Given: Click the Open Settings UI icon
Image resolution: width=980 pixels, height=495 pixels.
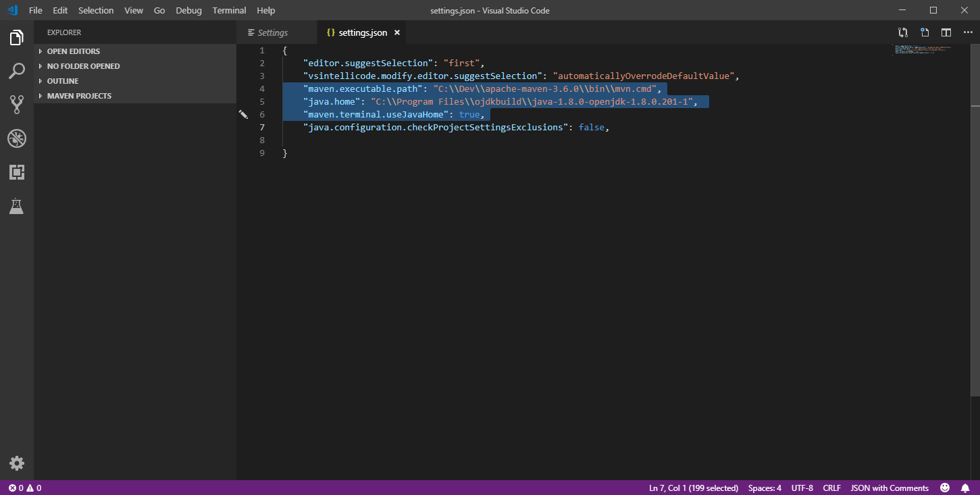Looking at the screenshot, I should pyautogui.click(x=925, y=32).
